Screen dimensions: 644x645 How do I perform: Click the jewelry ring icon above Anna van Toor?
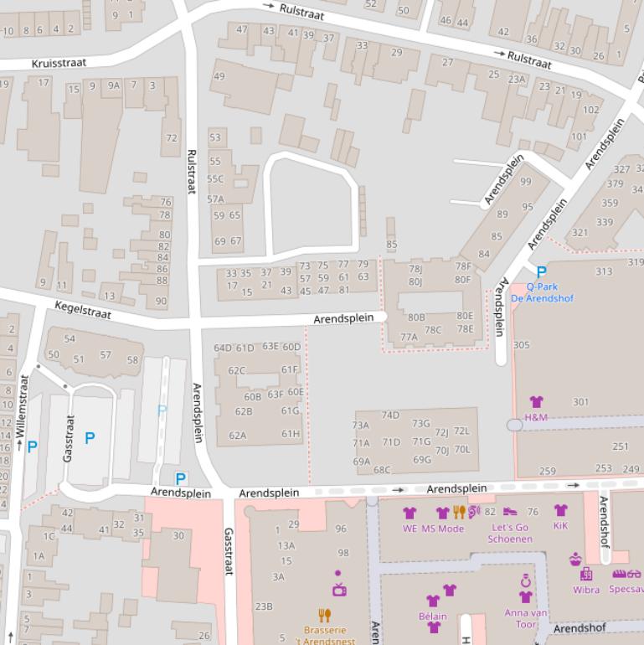[x=526, y=580]
